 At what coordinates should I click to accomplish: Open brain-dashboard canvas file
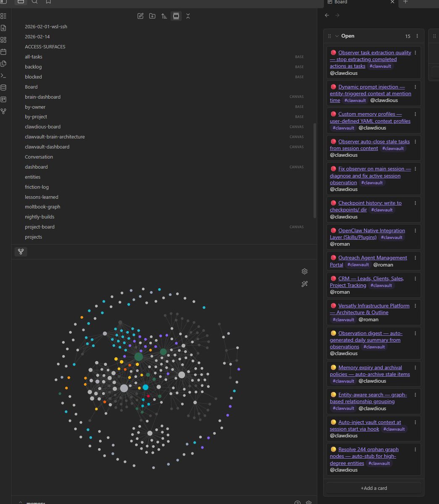(x=42, y=97)
